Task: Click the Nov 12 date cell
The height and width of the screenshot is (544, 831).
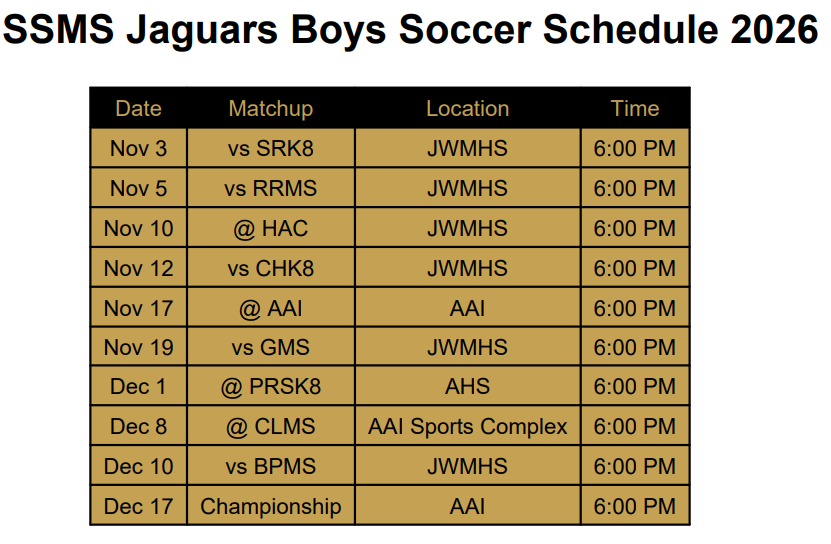Action: 138,268
